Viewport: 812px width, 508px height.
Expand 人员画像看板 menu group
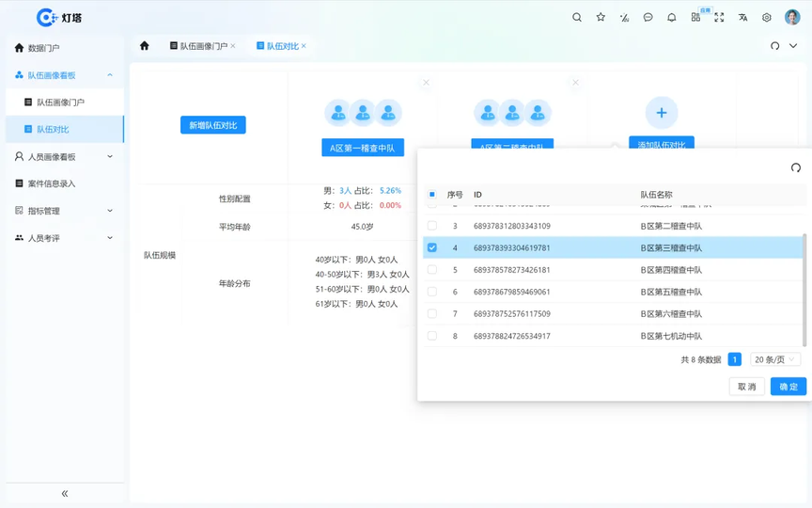pos(110,156)
